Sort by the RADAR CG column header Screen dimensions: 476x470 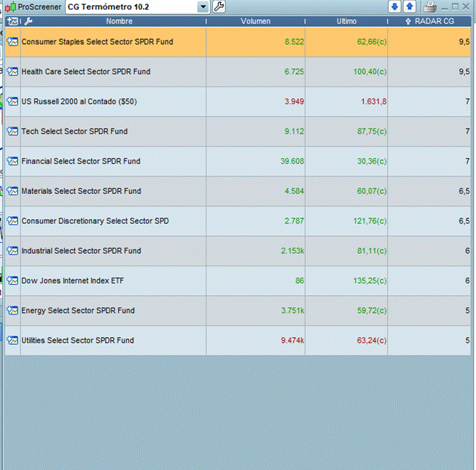[x=429, y=21]
